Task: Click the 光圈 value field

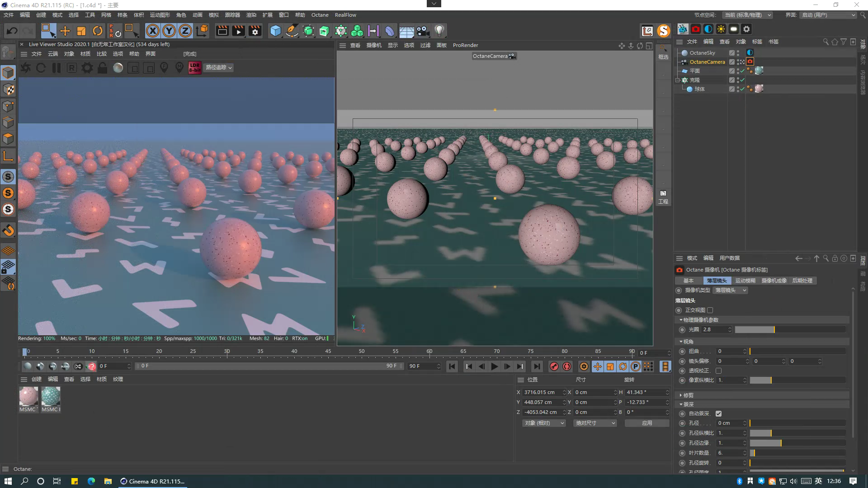Action: tap(714, 330)
